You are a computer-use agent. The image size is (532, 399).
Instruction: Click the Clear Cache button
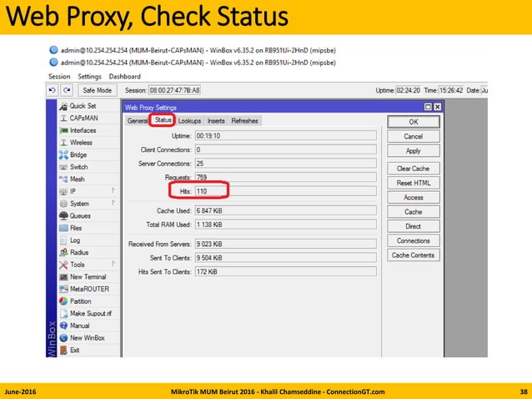point(414,169)
